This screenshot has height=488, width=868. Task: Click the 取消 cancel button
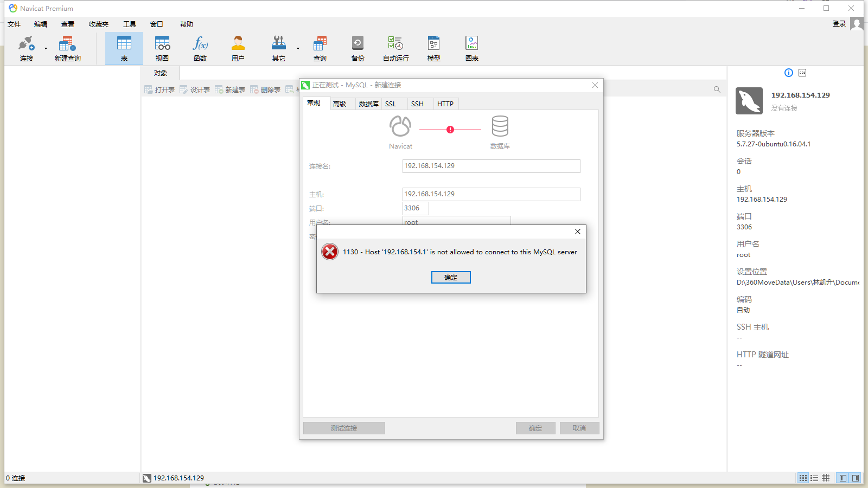coord(579,428)
